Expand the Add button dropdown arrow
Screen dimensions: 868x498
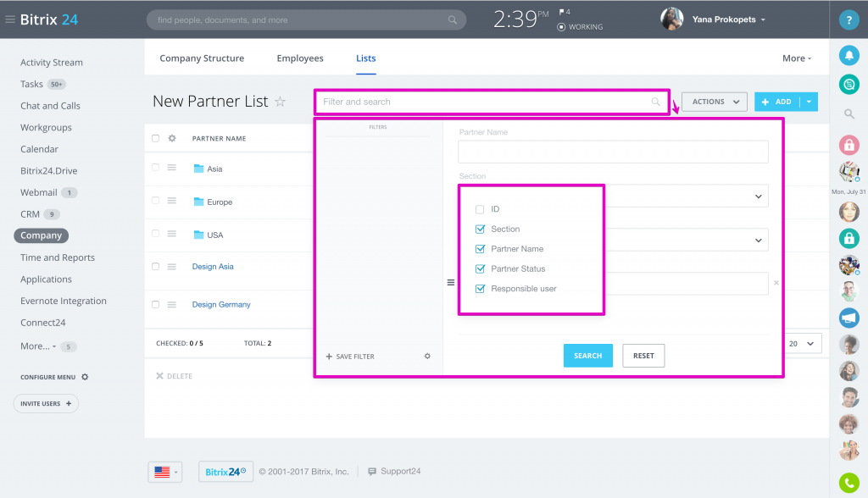coord(809,102)
